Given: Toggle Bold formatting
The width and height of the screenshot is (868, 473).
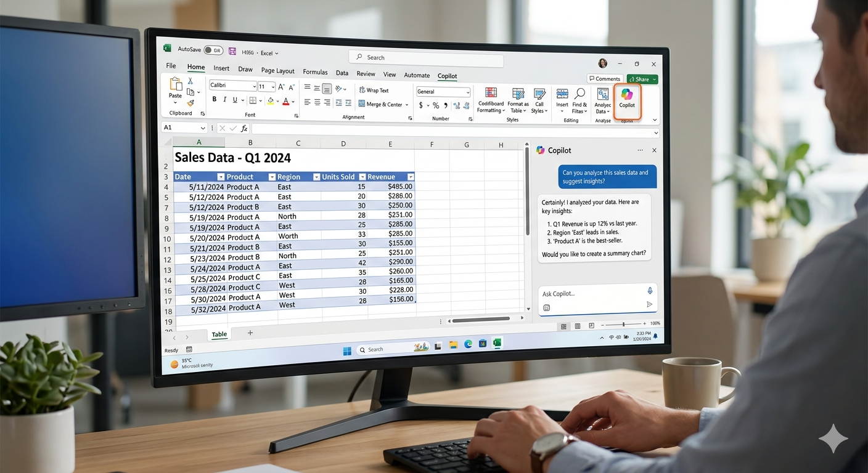Looking at the screenshot, I should [215, 100].
